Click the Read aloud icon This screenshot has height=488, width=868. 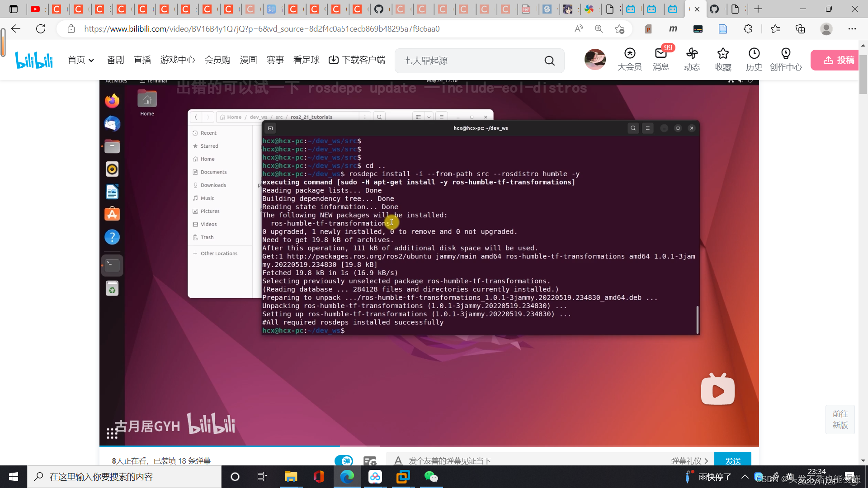[x=579, y=29]
